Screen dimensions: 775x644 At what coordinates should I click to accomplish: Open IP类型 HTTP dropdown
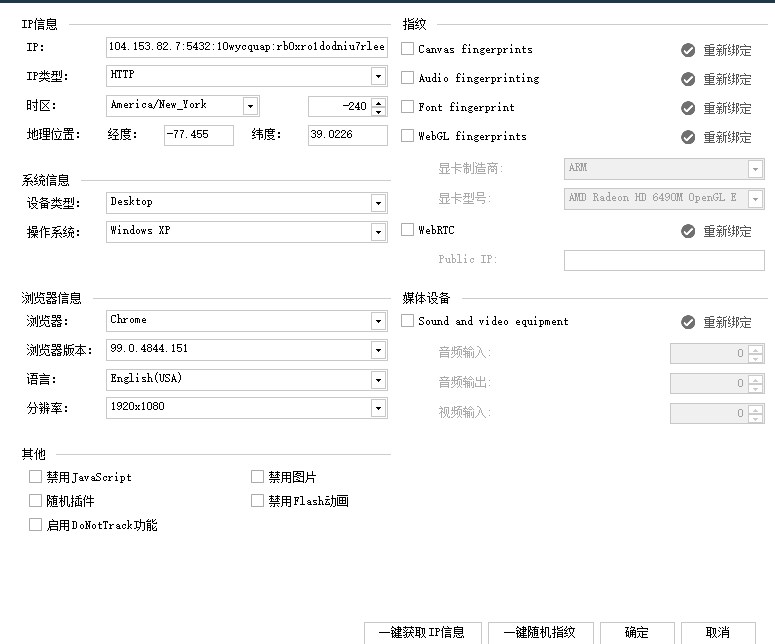tap(378, 76)
